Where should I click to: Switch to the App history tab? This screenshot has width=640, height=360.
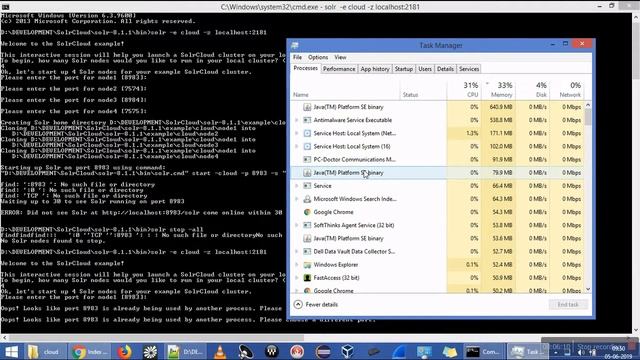point(375,69)
